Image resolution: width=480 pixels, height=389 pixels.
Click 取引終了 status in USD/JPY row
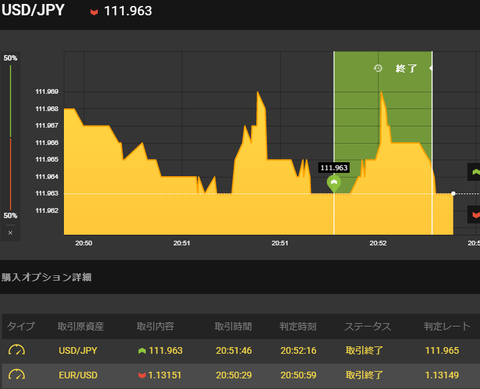364,351
